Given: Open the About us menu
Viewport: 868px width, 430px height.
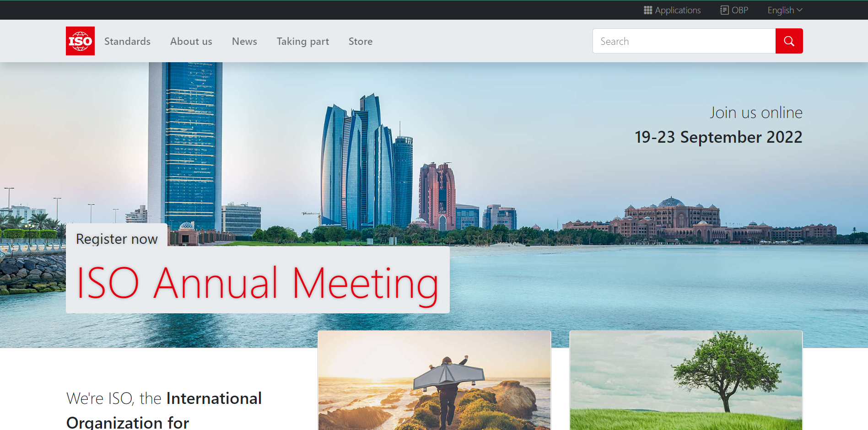Looking at the screenshot, I should (191, 41).
